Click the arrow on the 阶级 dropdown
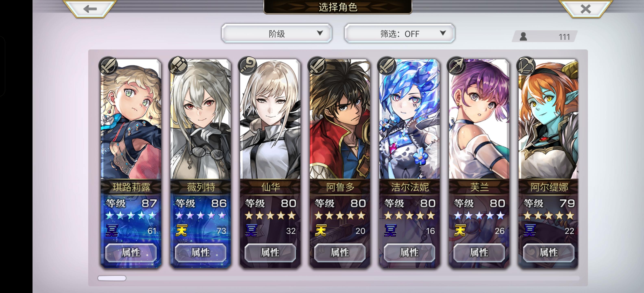The image size is (644, 293). [x=320, y=33]
